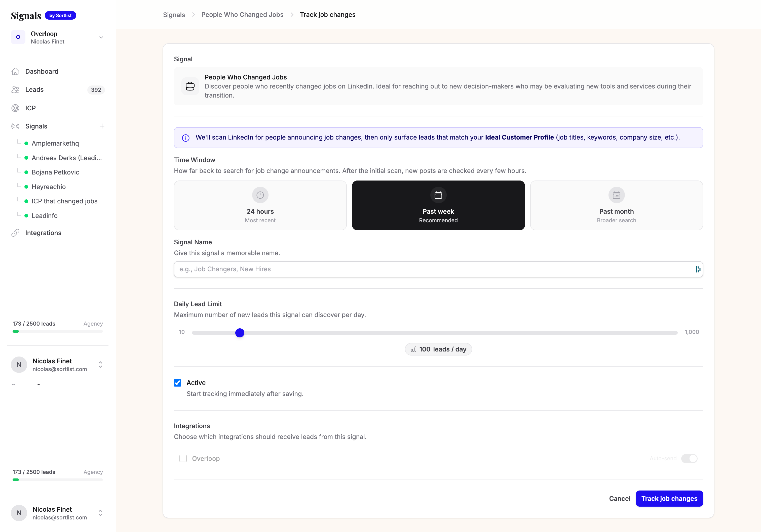The image size is (761, 532).
Task: Click the Overloop integration label
Action: click(206, 459)
